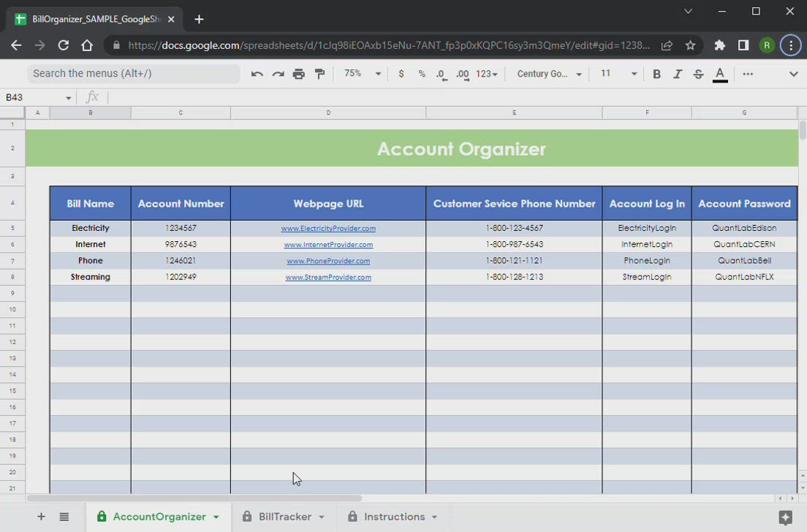Open the all sheets list icon
Viewport: 807px width, 532px height.
pyautogui.click(x=64, y=517)
